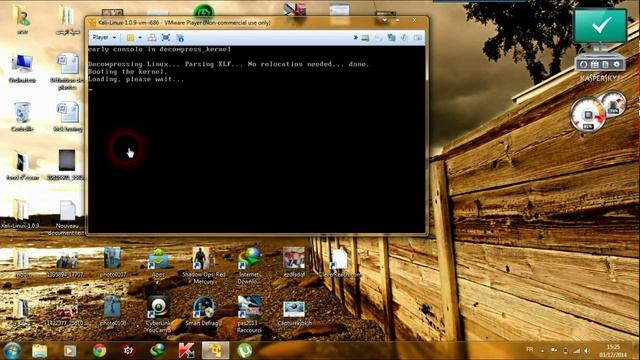Image resolution: width=640 pixels, height=360 pixels.
Task: Click the Kaspersky gadget settings gear icon
Action: (x=617, y=64)
